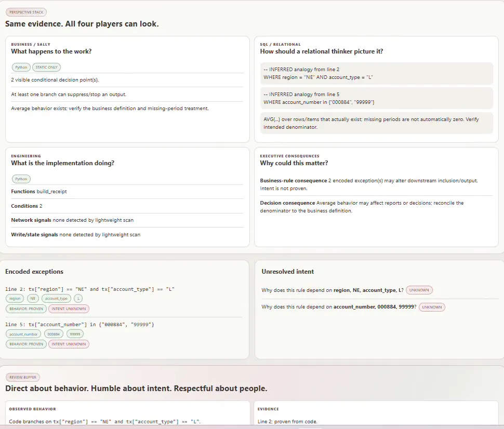Click the 'account_number' chip under line 5
This screenshot has width=504, height=429.
(23, 334)
